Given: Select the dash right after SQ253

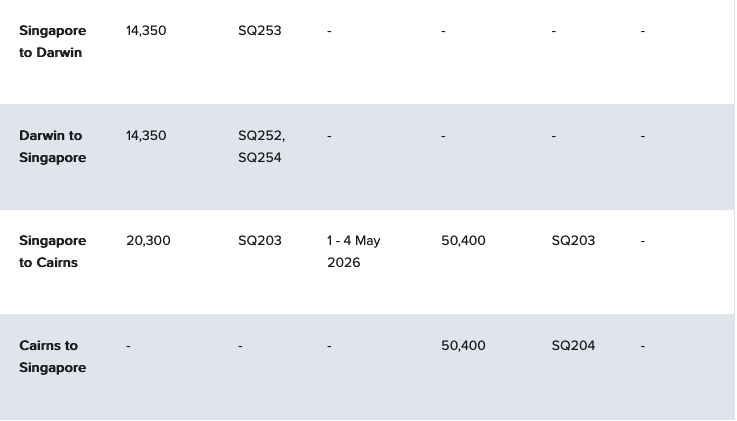Looking at the screenshot, I should click(x=329, y=31).
